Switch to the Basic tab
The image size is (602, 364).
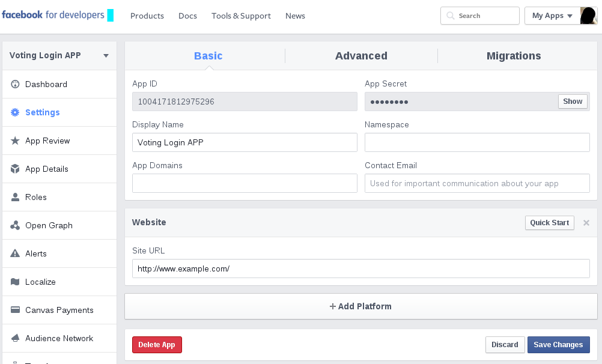click(x=208, y=56)
